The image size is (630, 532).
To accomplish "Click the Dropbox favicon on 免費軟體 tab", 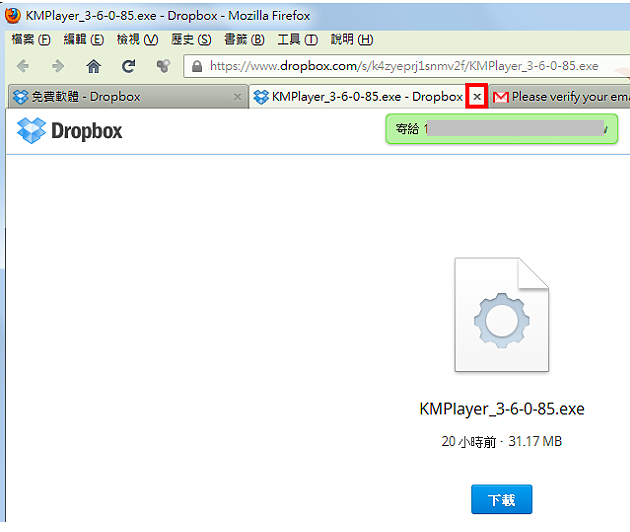I will tap(20, 97).
